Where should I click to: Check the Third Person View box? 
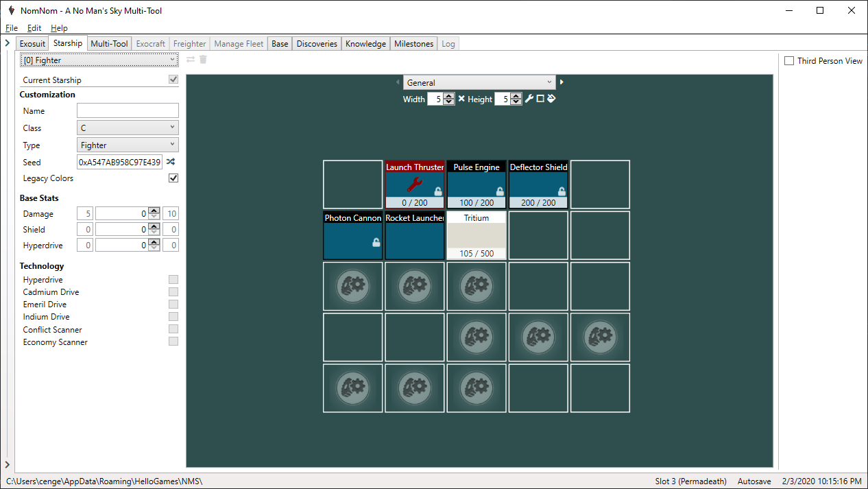click(789, 61)
